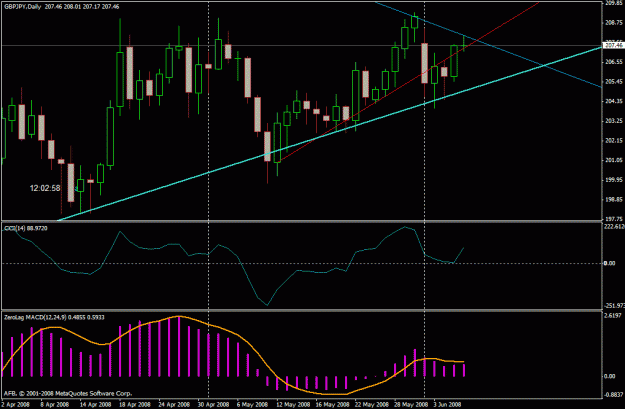The width and height of the screenshot is (625, 409).
Task: Click the CCI(14) 88.9720 indicator label
Action: click(x=26, y=228)
